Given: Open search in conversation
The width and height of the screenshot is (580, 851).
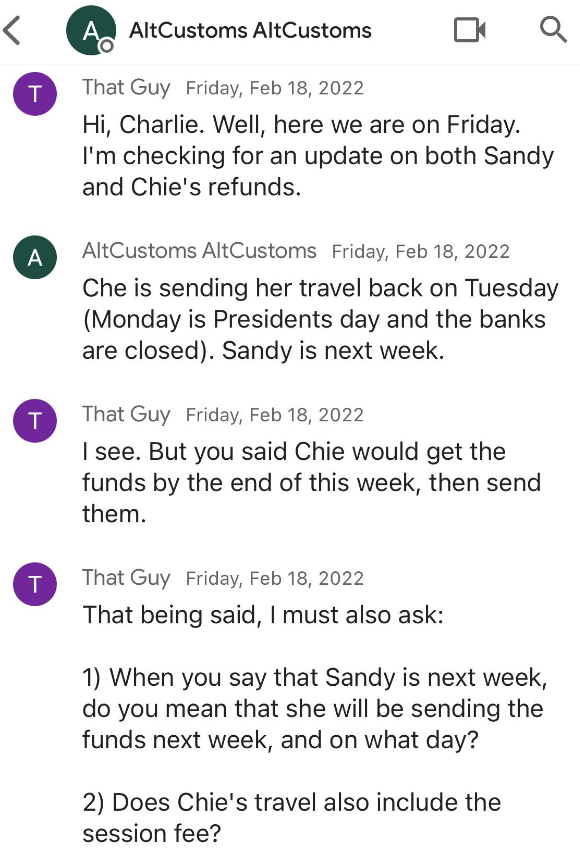Looking at the screenshot, I should [553, 29].
